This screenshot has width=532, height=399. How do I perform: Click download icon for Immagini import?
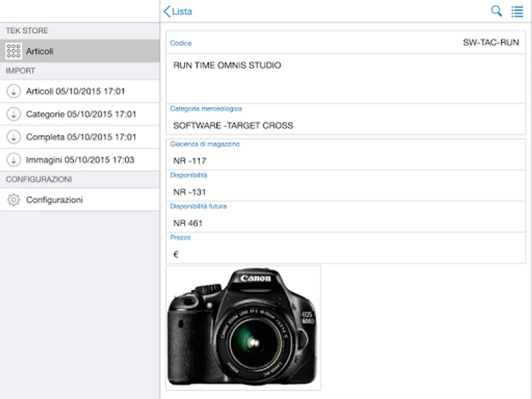coord(14,160)
